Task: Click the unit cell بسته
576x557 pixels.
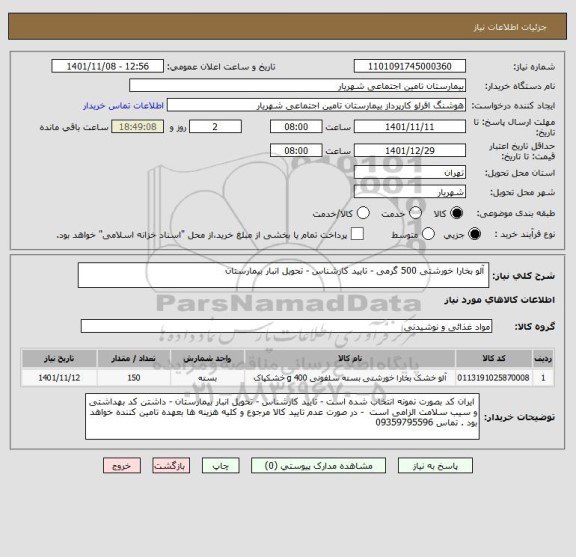Action: pos(207,378)
